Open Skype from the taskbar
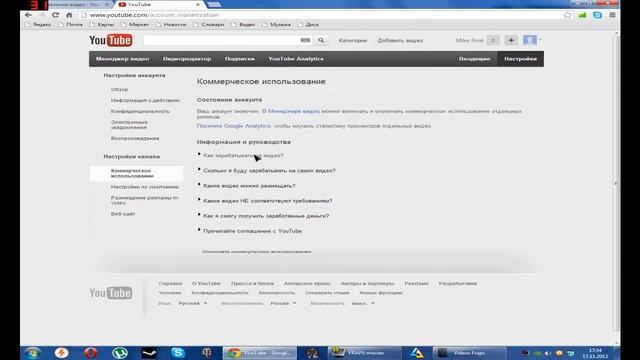Viewport: 640px width, 360px height. [178, 353]
